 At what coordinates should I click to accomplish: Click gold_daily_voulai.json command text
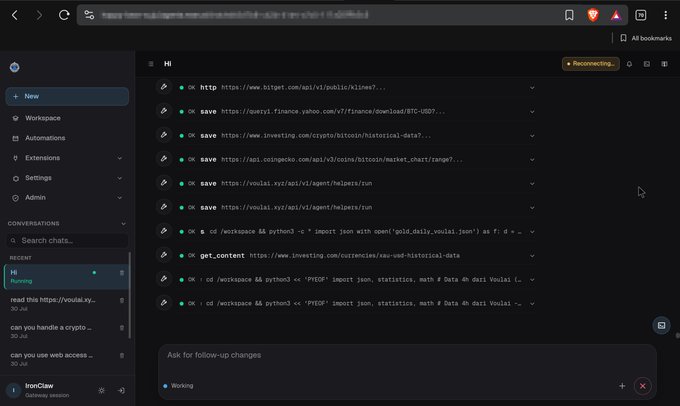coord(366,232)
